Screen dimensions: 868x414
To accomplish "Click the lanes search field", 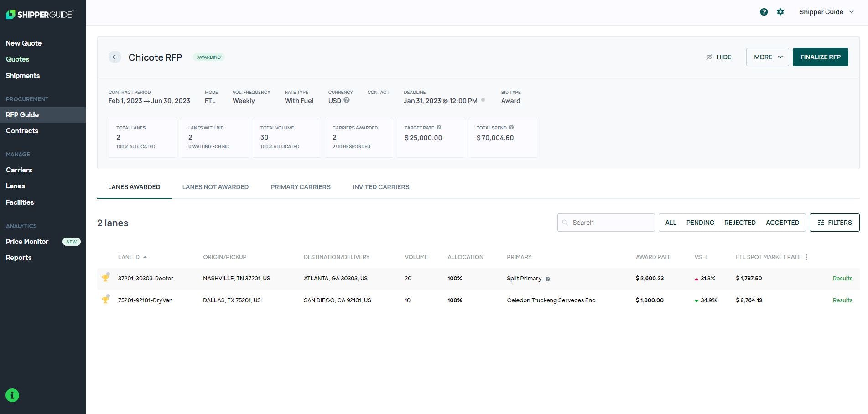I will pos(606,223).
